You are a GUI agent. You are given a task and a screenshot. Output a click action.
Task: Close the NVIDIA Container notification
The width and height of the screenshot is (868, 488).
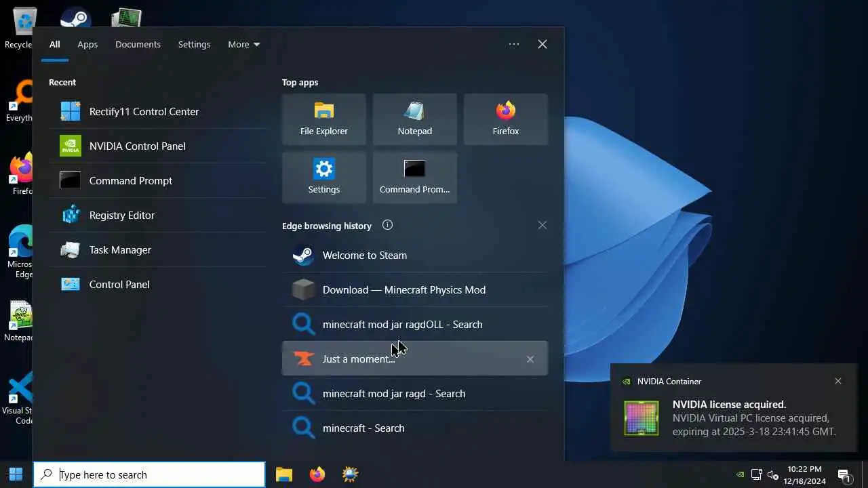(x=838, y=381)
